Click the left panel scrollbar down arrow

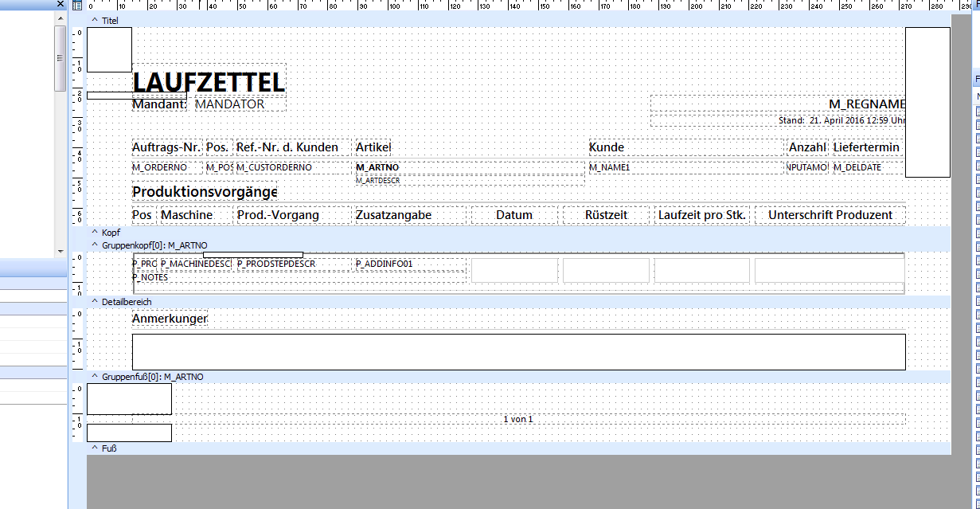click(x=61, y=251)
